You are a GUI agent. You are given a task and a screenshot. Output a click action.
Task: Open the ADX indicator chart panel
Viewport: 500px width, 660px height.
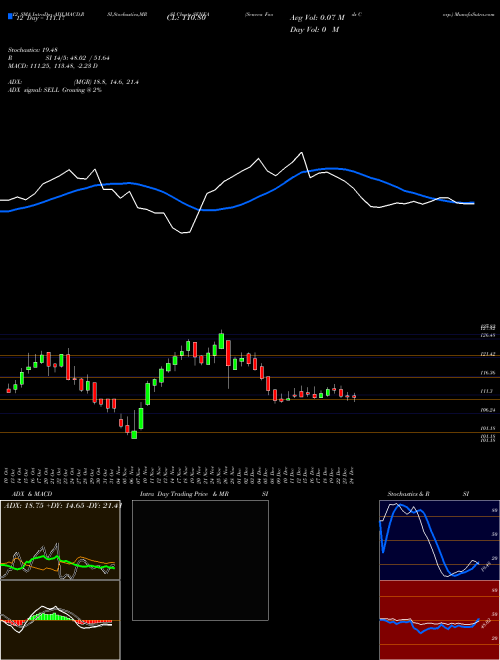coord(60,540)
